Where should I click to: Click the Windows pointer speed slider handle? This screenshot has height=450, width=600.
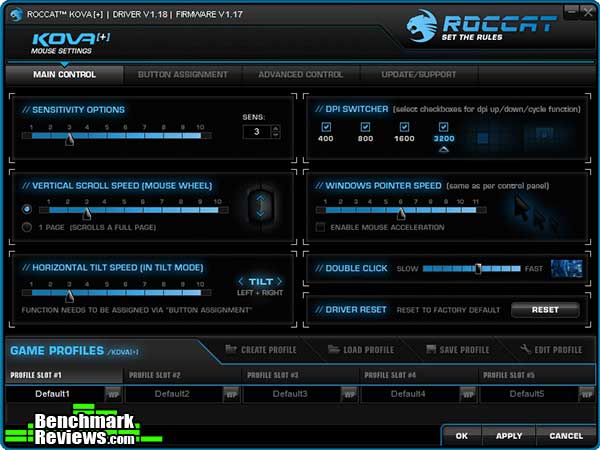[401, 214]
